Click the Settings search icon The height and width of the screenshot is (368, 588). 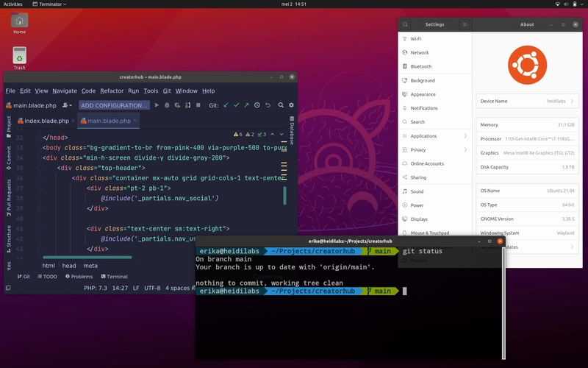(x=406, y=24)
